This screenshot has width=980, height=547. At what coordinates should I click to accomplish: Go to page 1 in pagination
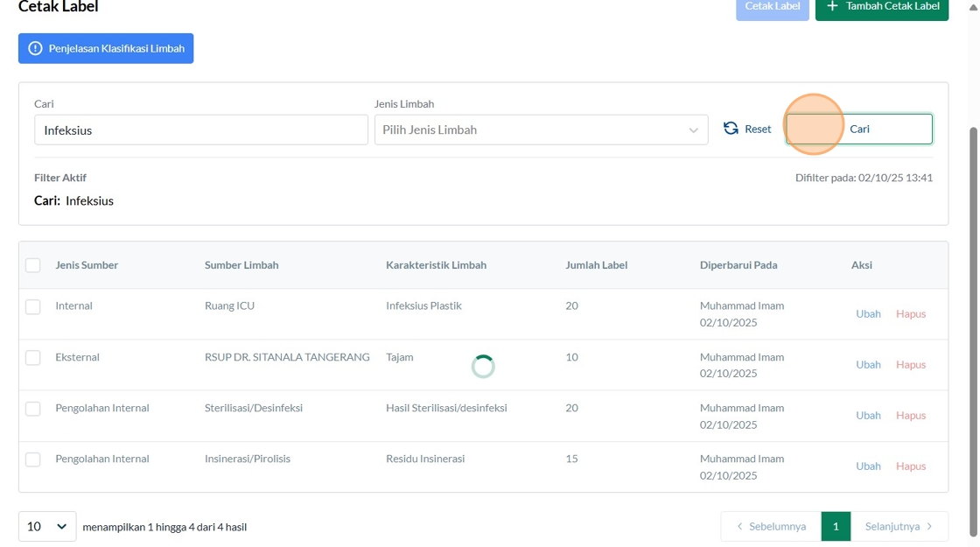(x=836, y=527)
